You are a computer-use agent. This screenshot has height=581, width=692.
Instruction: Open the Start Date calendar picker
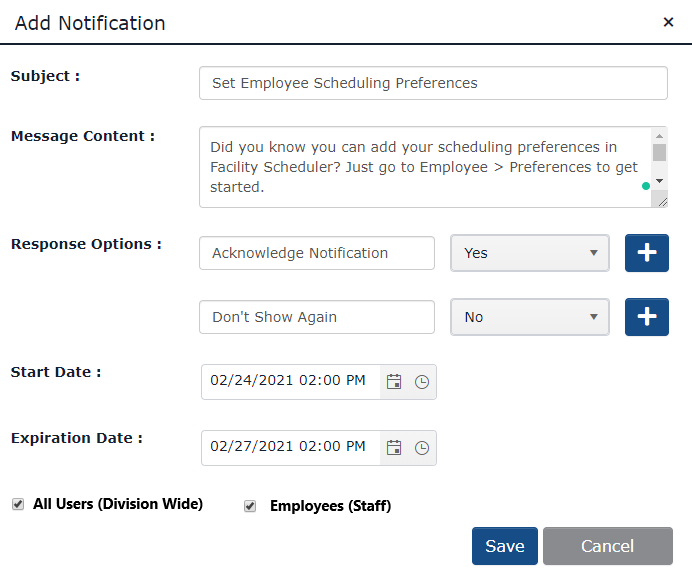[394, 382]
